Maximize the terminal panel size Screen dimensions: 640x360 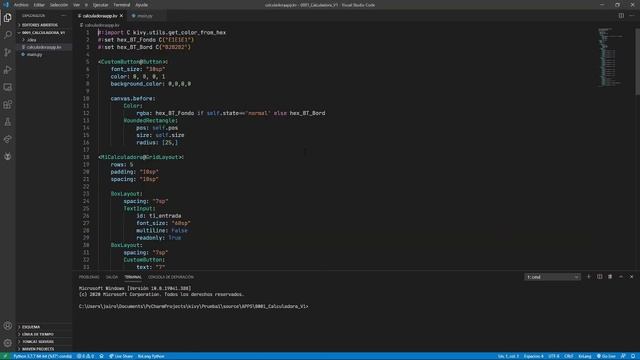tap(621, 277)
